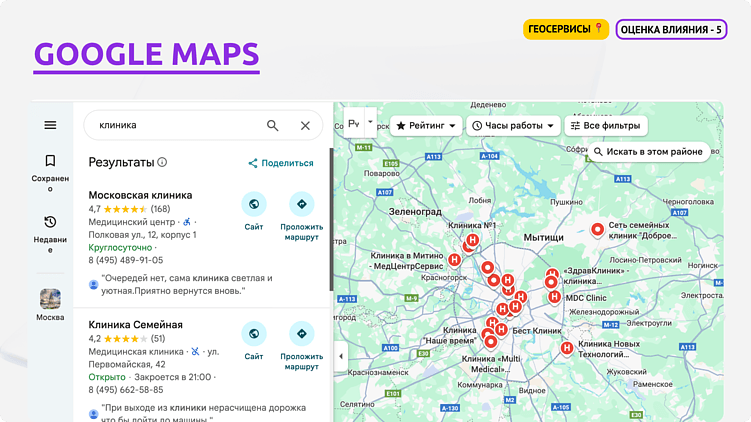Image resolution: width=751 pixels, height=422 pixels.
Task: Click Московская клиника phone 8 (495) 489-91-05
Action: click(x=125, y=261)
